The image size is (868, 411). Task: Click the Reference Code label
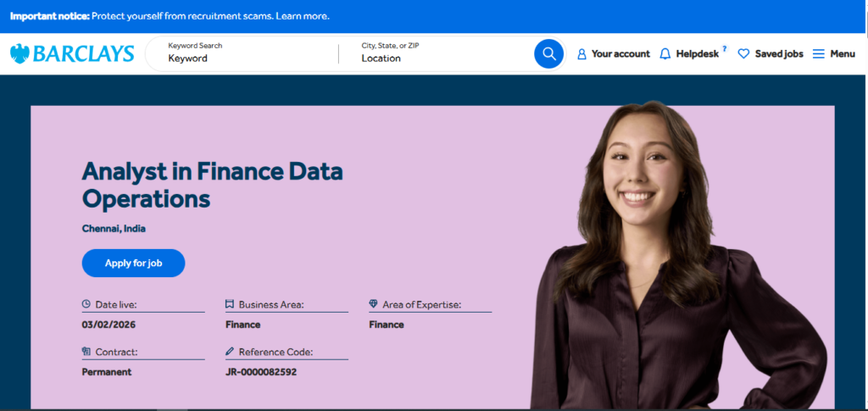point(275,352)
